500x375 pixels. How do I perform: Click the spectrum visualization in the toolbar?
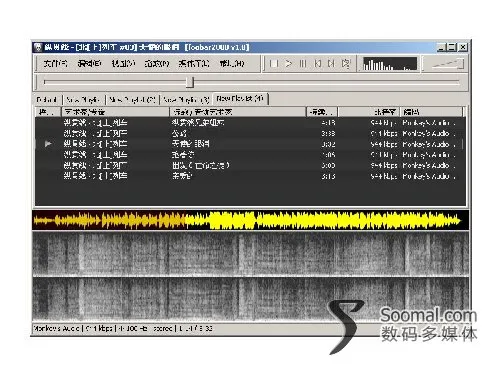390,64
